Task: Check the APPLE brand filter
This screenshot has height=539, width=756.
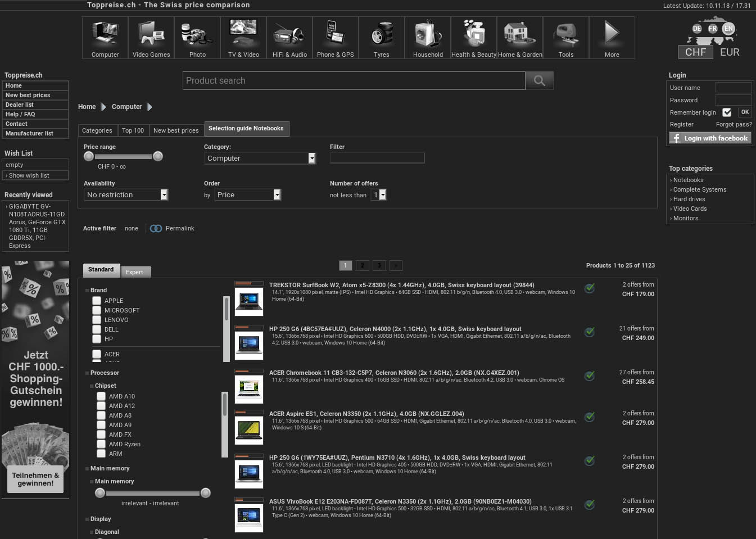Action: point(97,301)
